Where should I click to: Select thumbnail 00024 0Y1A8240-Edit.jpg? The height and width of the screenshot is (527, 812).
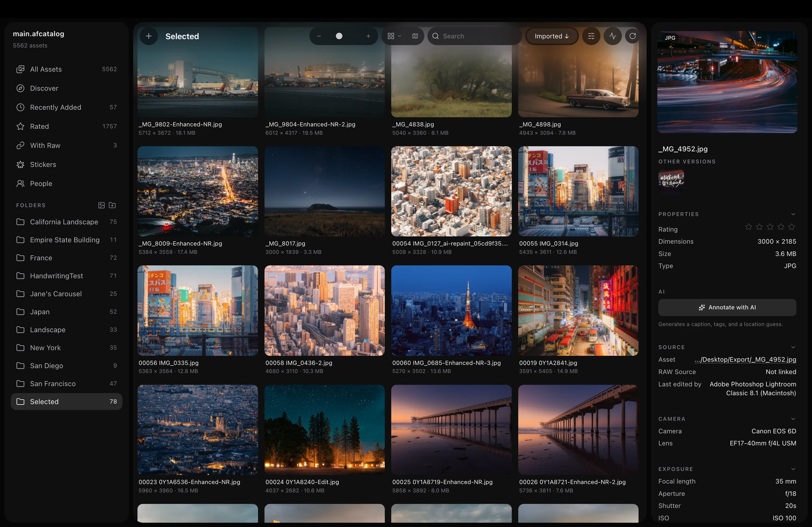(x=324, y=430)
